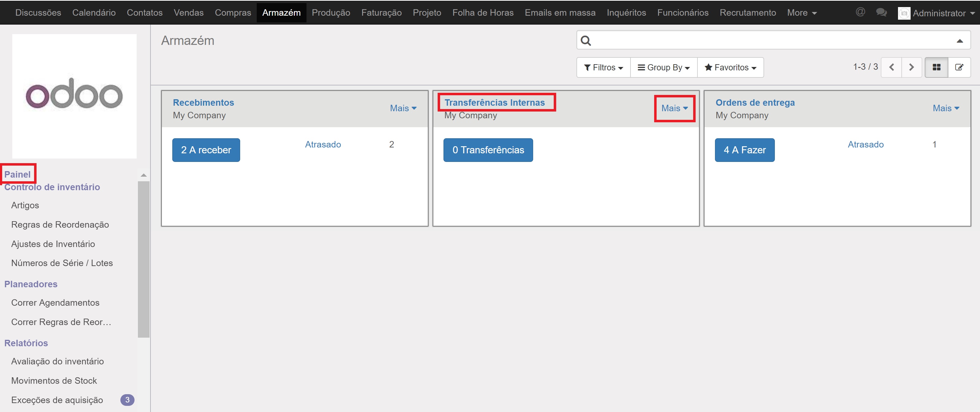
Task: Click the Odoo logo image
Action: (74, 96)
